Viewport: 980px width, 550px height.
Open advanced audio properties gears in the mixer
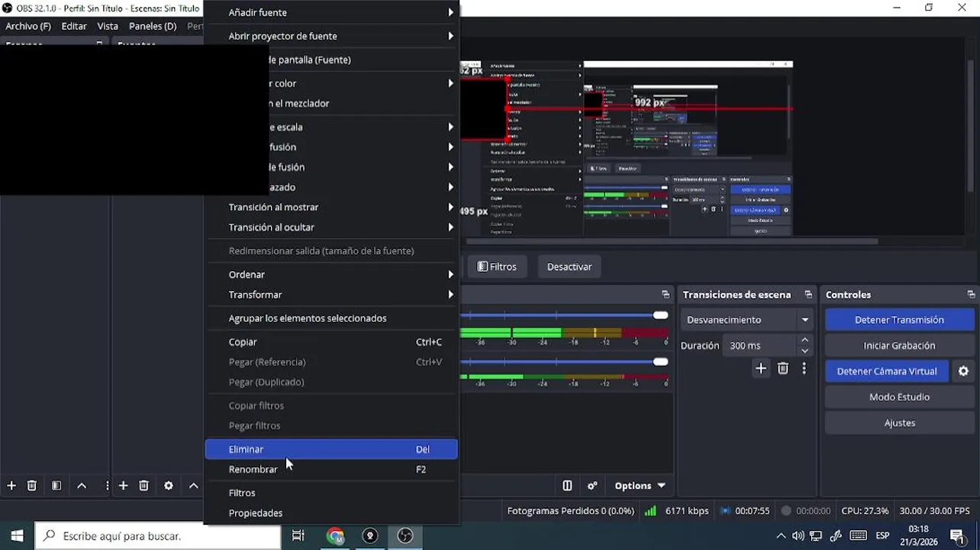[592, 486]
